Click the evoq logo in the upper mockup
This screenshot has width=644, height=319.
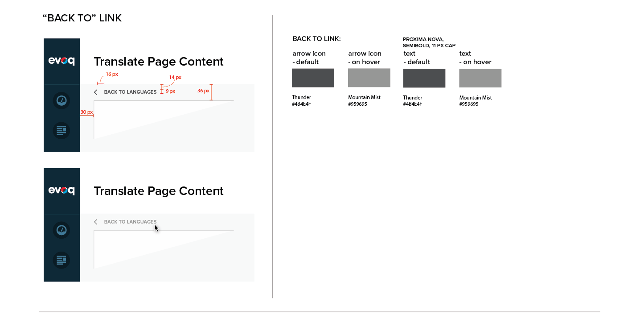click(62, 61)
